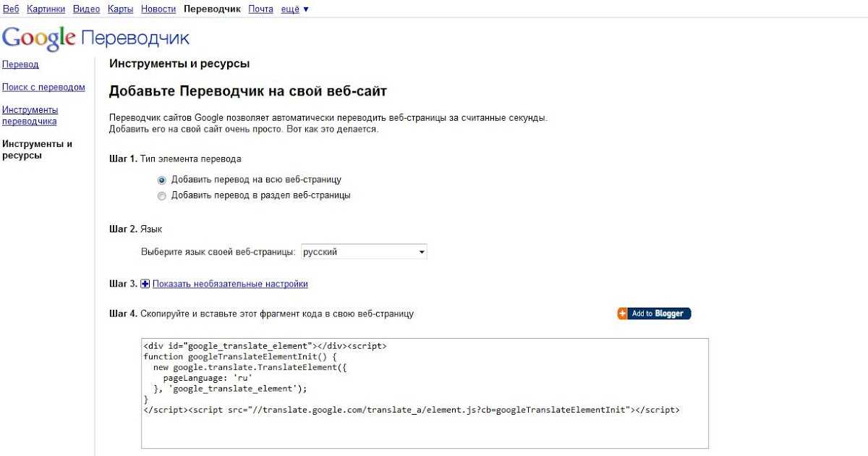Click the heading 'Добавьте Переводчик на свой веб-сайт'

tap(248, 92)
